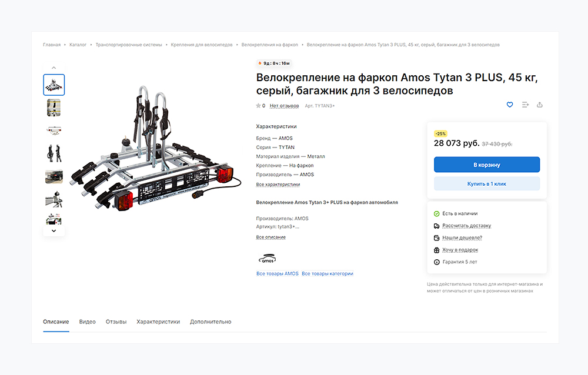Switch to the Дополнительно tab

211,322
